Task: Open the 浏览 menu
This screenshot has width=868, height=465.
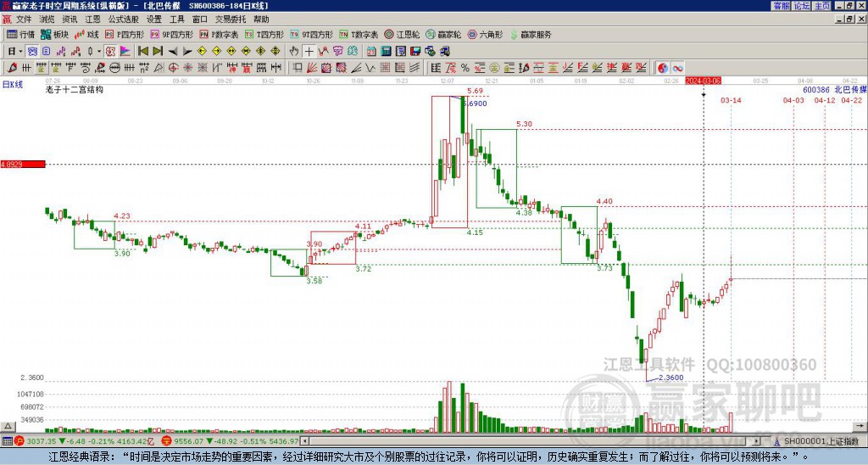Action: click(x=47, y=20)
